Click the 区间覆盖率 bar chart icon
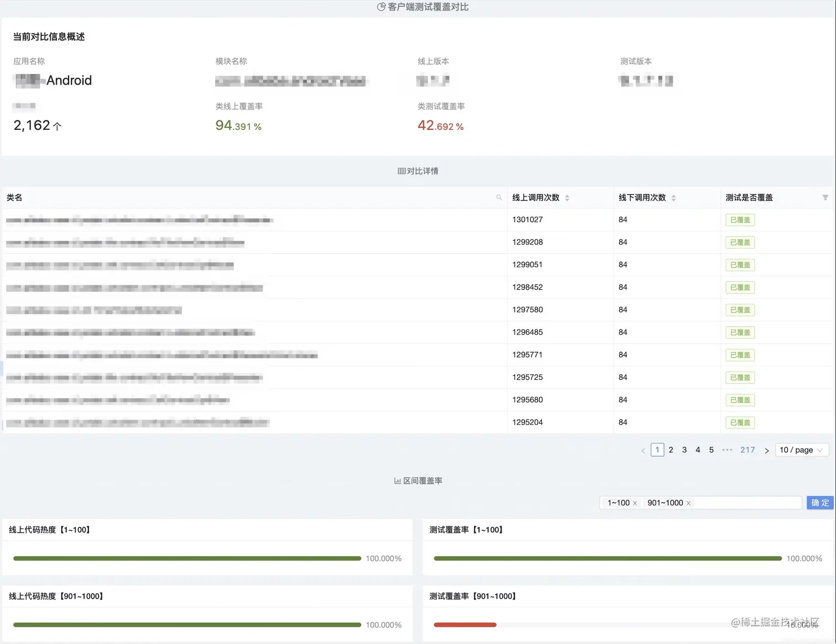The height and width of the screenshot is (644, 836). point(398,481)
